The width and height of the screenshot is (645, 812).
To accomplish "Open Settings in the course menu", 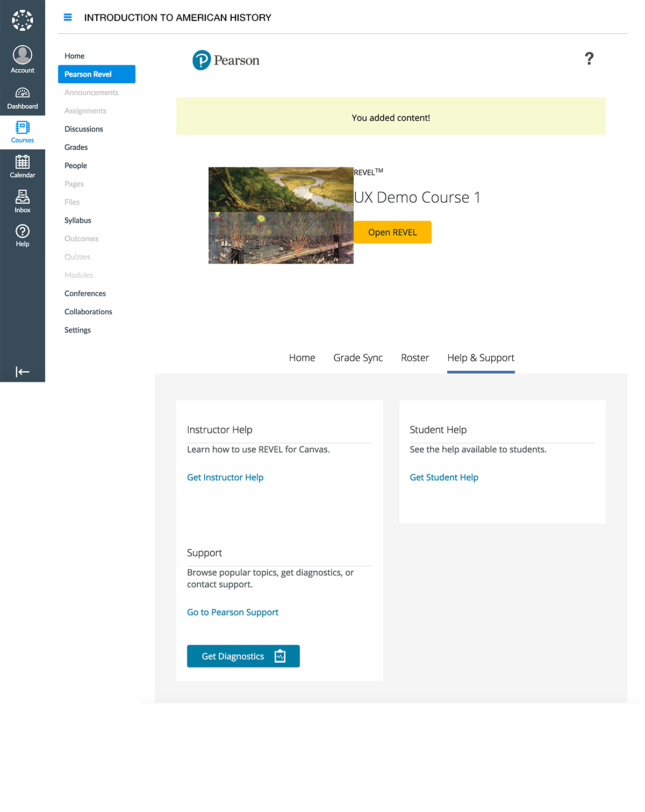I will point(78,330).
